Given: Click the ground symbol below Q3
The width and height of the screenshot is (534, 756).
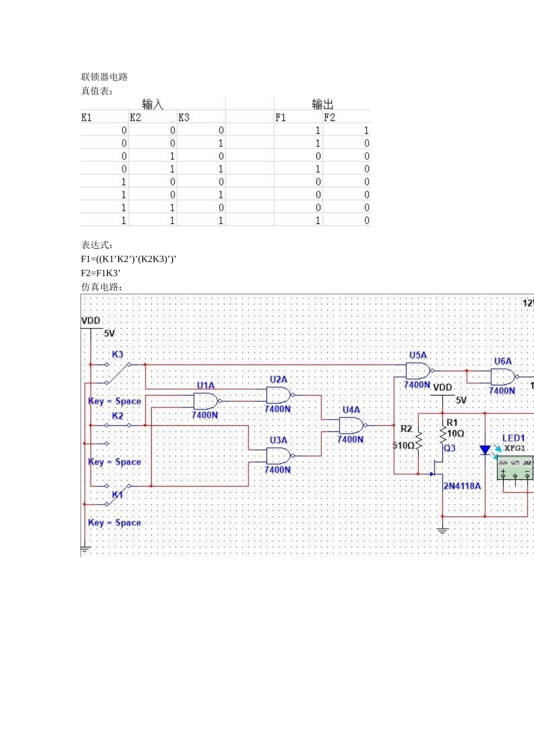Looking at the screenshot, I should (x=442, y=530).
